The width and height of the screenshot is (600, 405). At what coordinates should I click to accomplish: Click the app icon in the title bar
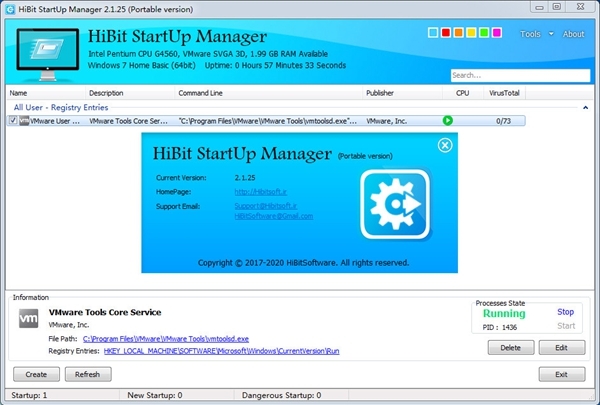[10, 9]
